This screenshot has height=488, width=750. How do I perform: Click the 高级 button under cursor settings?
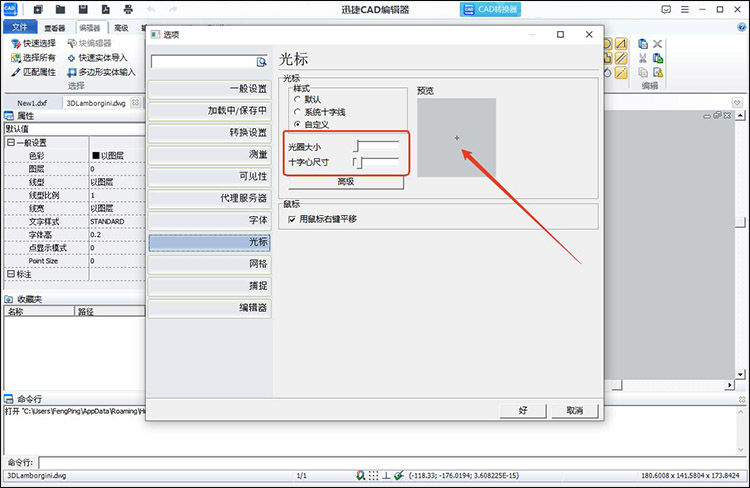(346, 182)
